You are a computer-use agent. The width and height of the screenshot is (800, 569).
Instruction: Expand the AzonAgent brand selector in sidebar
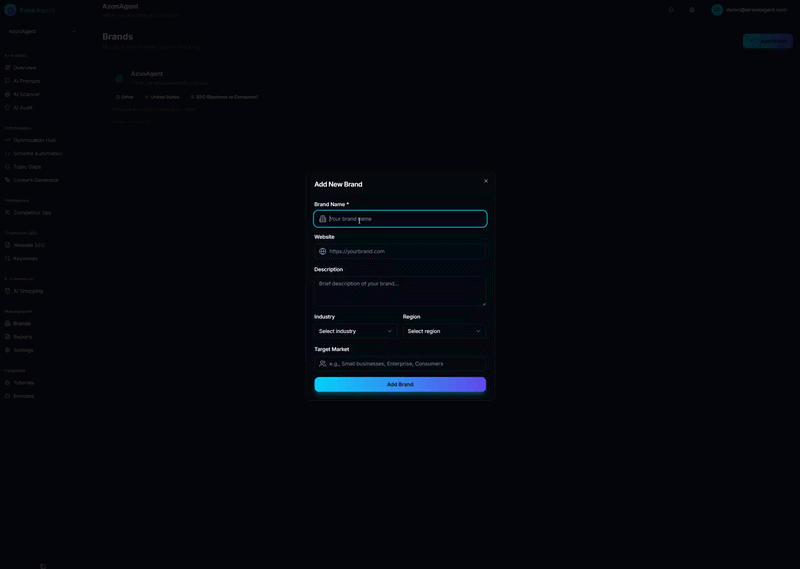[41, 31]
